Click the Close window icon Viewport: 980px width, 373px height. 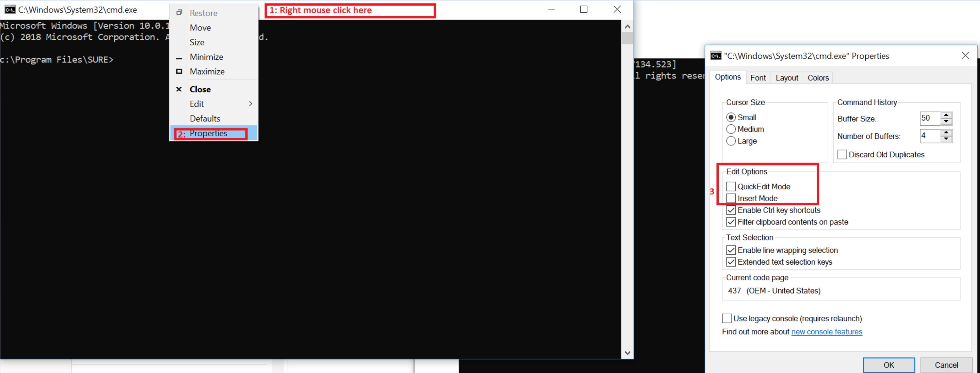617,9
